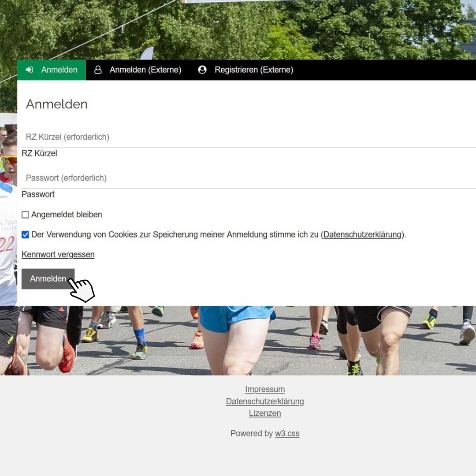The height and width of the screenshot is (476, 476).
Task: Click into the Passwort (erforderlich) field
Action: [x=247, y=178]
